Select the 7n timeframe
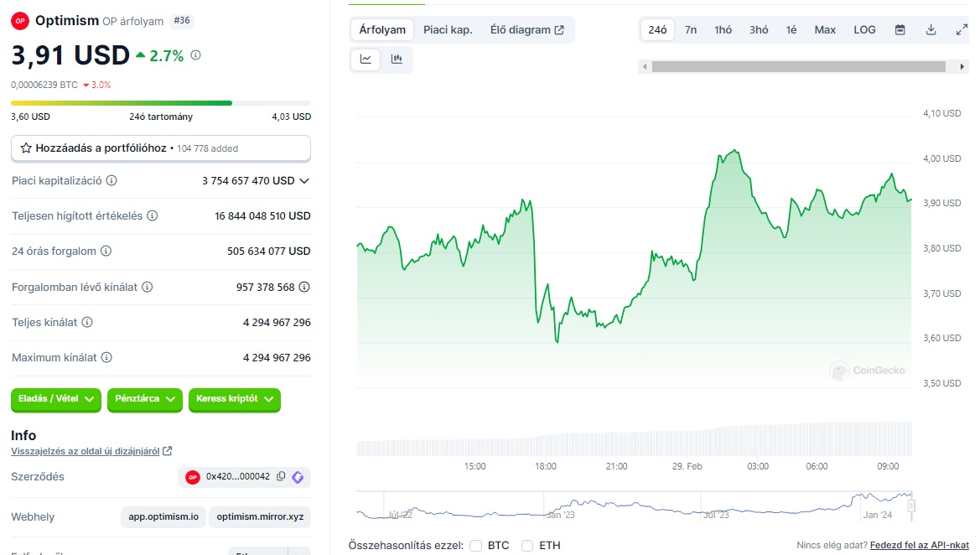The height and width of the screenshot is (555, 980). 691,30
